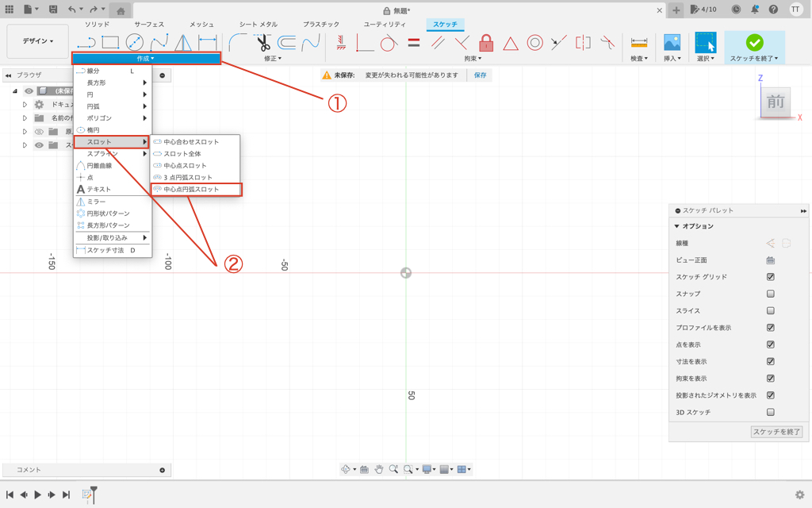812x508 pixels.
Task: Click the Insert image icon
Action: [672, 43]
